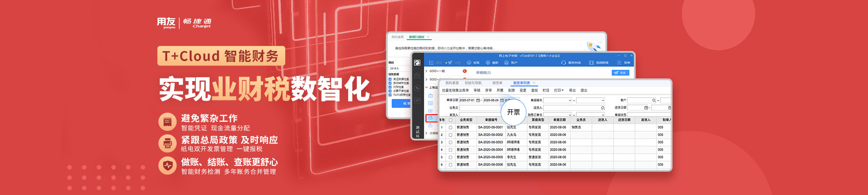Toggle TUFO报表检查 checkbox in data scanner window

[390, 95]
